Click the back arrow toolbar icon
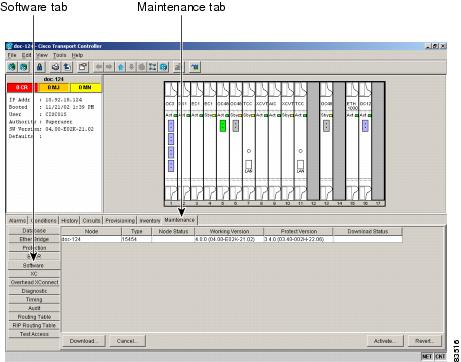This screenshot has width=461, height=362. pyautogui.click(x=99, y=67)
